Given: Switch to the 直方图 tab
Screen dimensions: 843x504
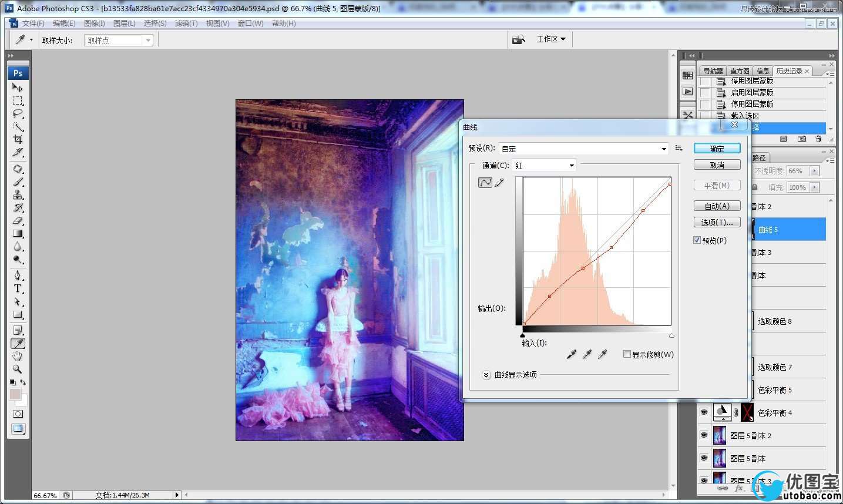Looking at the screenshot, I should 740,71.
